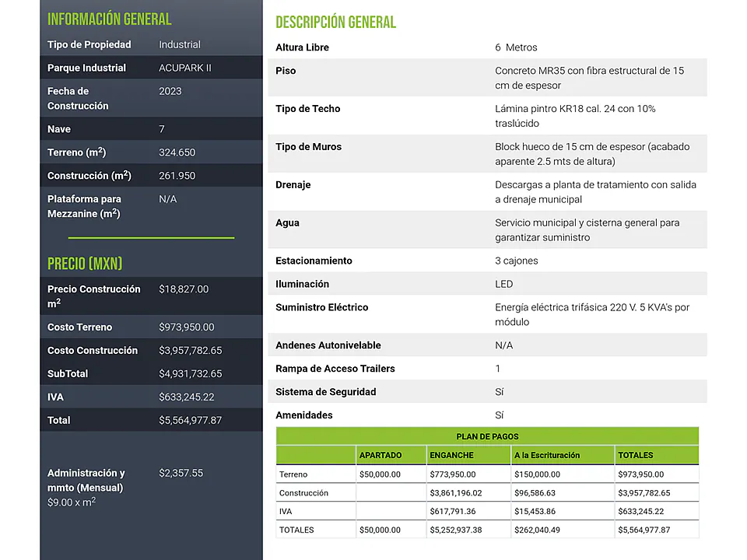Click the PRECIO (MXN) heading
Image resolution: width=747 pixels, height=560 pixels.
(x=85, y=264)
